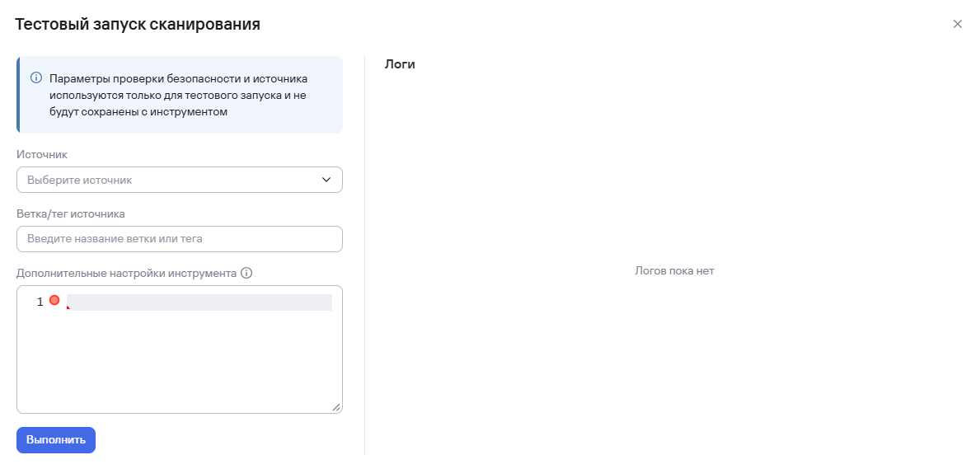Click the 'Ветка/тег источника' label
The image size is (980, 469).
[71, 213]
